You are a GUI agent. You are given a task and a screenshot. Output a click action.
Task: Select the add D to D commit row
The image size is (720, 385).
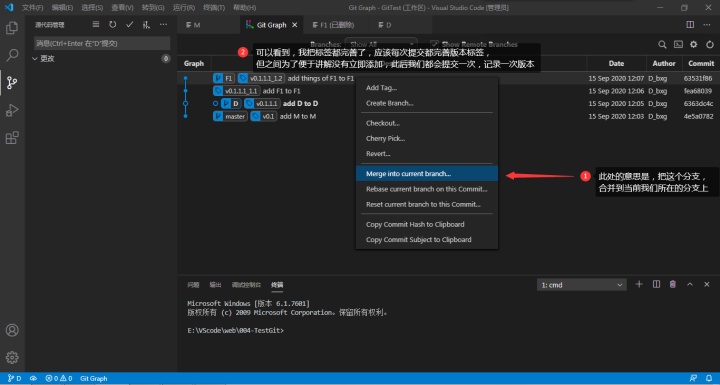(448, 103)
